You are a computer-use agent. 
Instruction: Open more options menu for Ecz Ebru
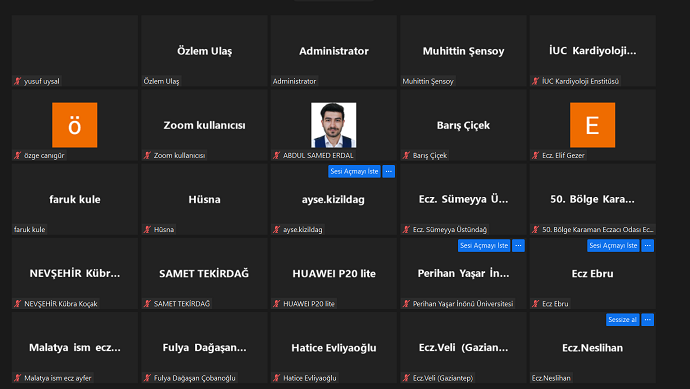pyautogui.click(x=647, y=246)
